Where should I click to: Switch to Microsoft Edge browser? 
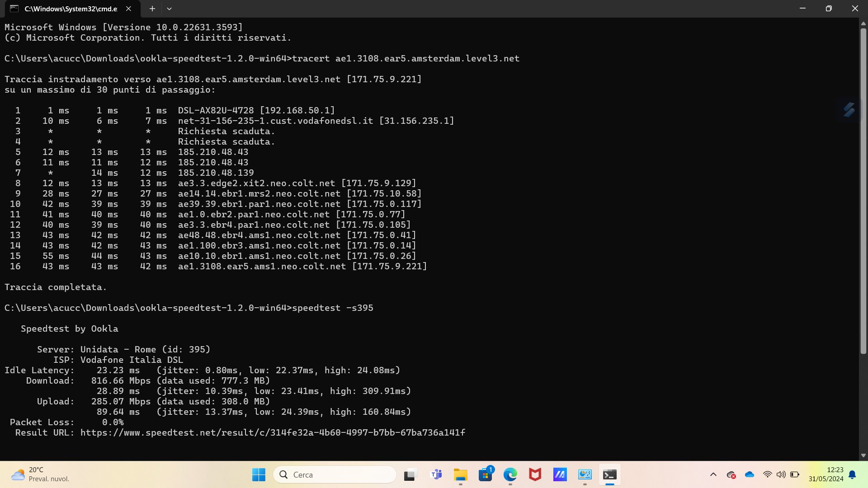(x=510, y=474)
